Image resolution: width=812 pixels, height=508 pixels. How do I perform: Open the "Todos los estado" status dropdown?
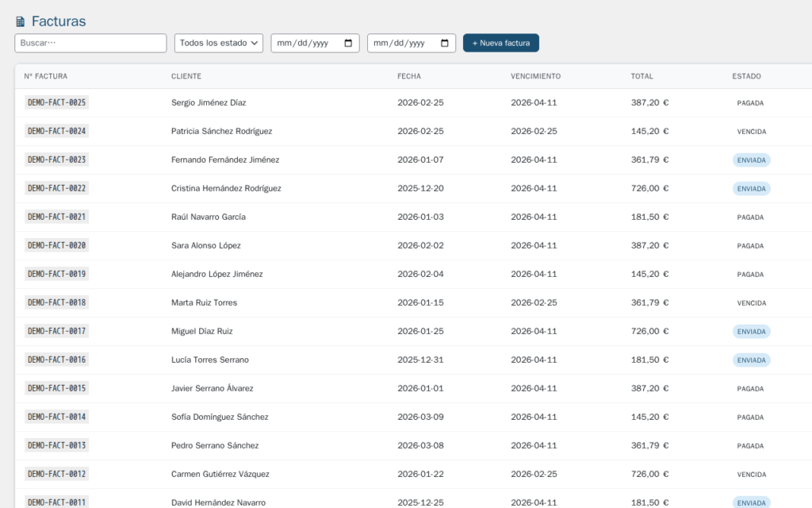(x=218, y=43)
